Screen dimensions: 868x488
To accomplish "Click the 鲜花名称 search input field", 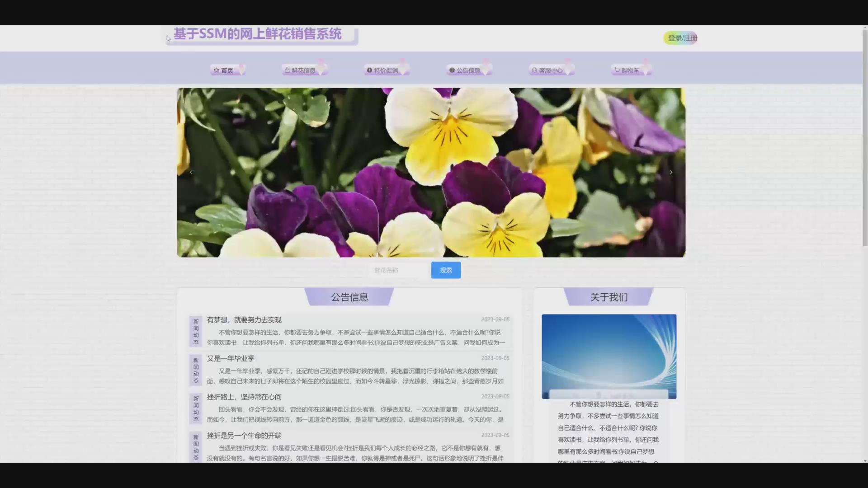I will pyautogui.click(x=398, y=270).
